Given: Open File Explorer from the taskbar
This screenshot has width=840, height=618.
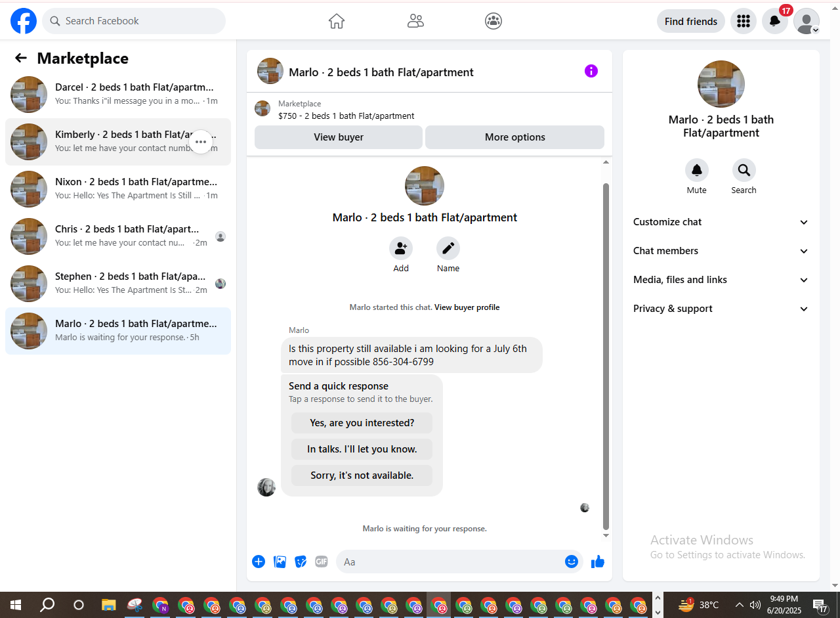Looking at the screenshot, I should tap(109, 605).
